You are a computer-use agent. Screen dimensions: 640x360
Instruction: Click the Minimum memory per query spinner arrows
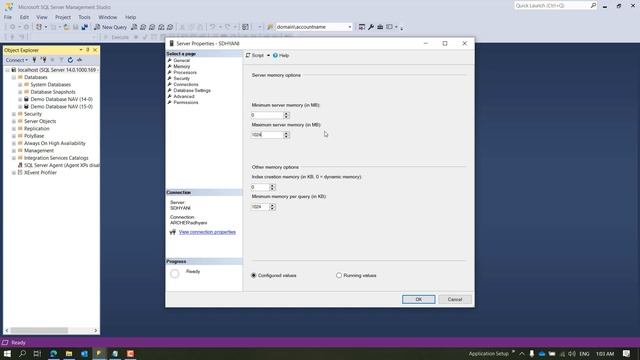[272, 207]
